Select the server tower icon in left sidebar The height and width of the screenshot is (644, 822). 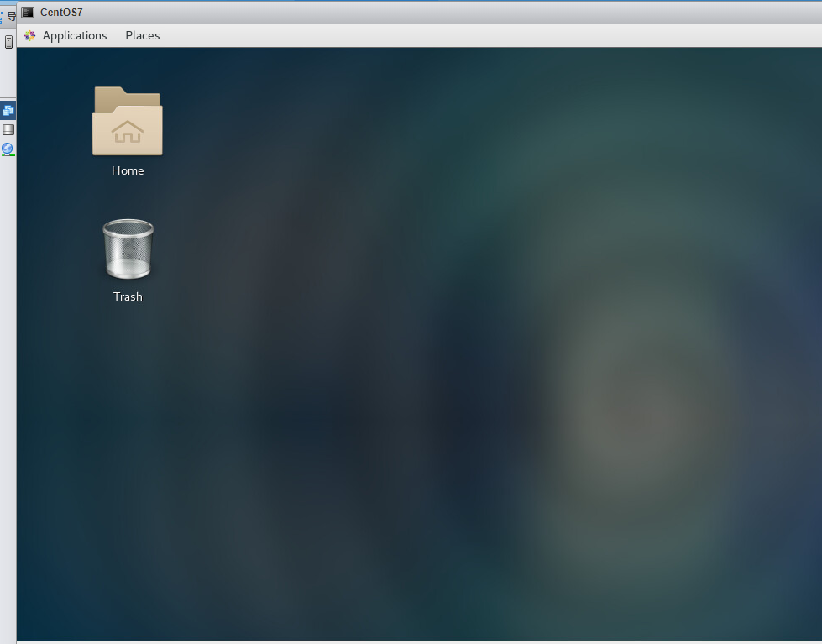point(8,42)
